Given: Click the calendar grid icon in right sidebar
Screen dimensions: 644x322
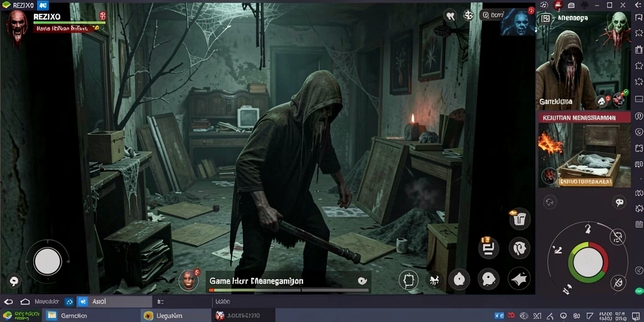Looking at the screenshot, I should click(639, 225).
